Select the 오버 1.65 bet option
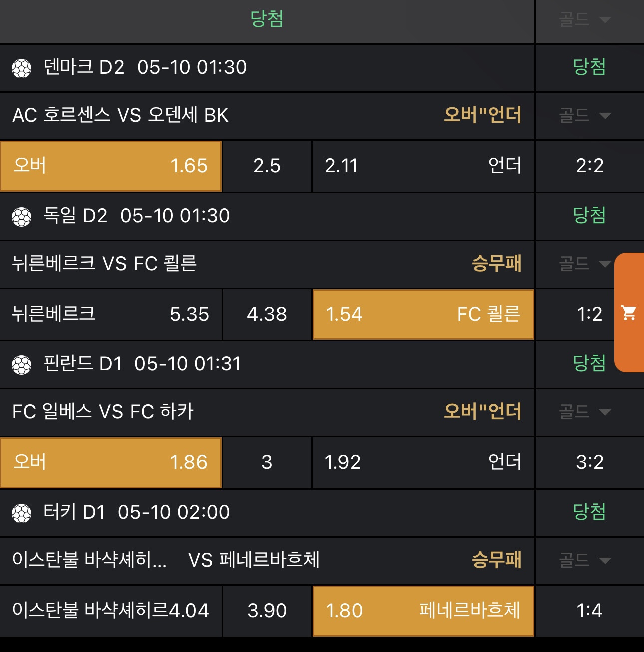 (111, 166)
